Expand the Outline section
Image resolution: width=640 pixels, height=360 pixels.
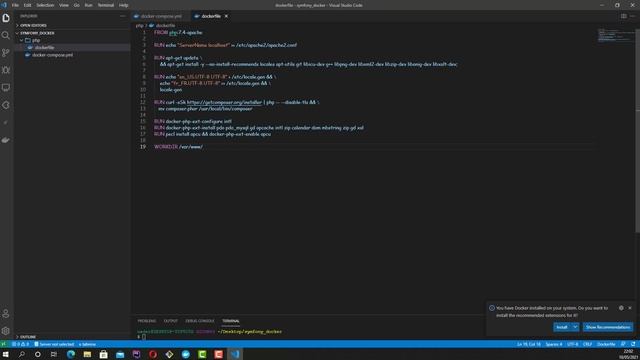coord(28,337)
